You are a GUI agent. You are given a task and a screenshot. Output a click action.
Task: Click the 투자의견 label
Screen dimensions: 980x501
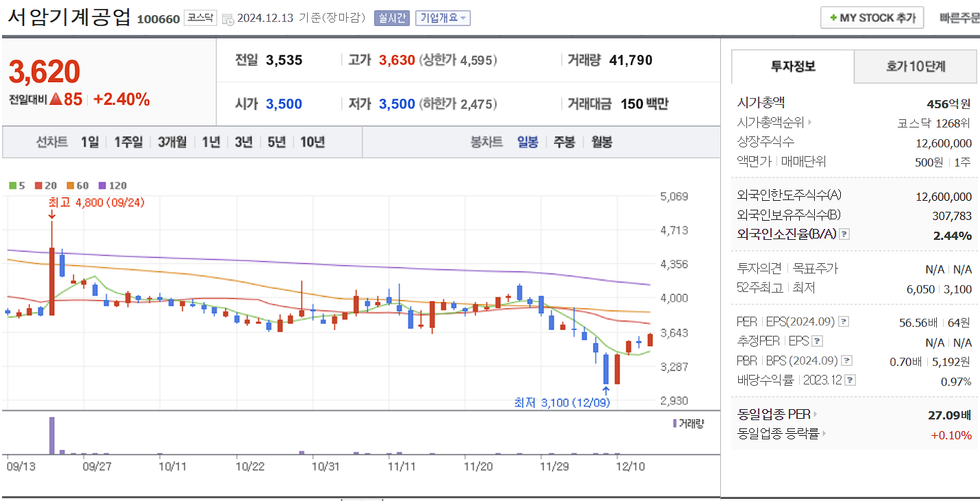pyautogui.click(x=759, y=269)
